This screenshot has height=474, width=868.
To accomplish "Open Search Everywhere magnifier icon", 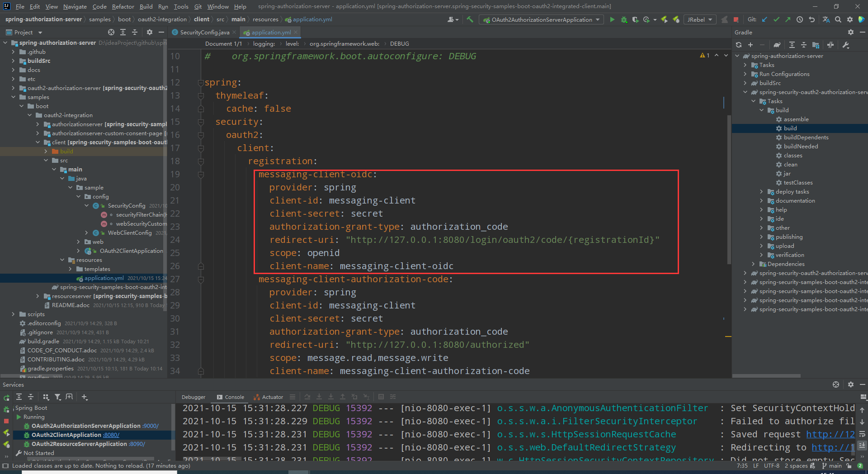I will pos(838,19).
